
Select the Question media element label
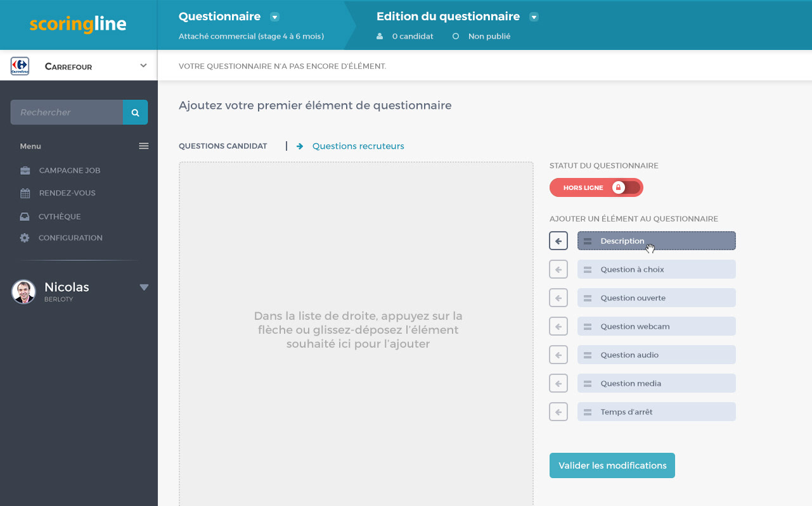[x=631, y=384]
